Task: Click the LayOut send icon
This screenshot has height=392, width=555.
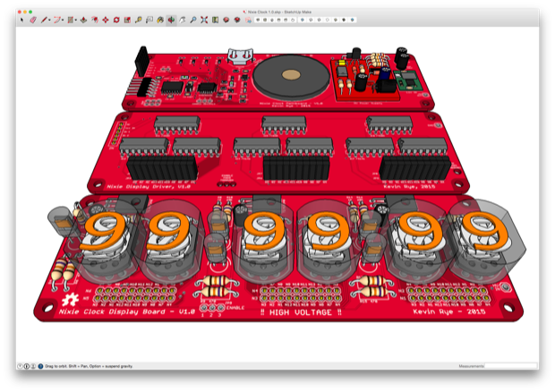Action: [x=248, y=21]
